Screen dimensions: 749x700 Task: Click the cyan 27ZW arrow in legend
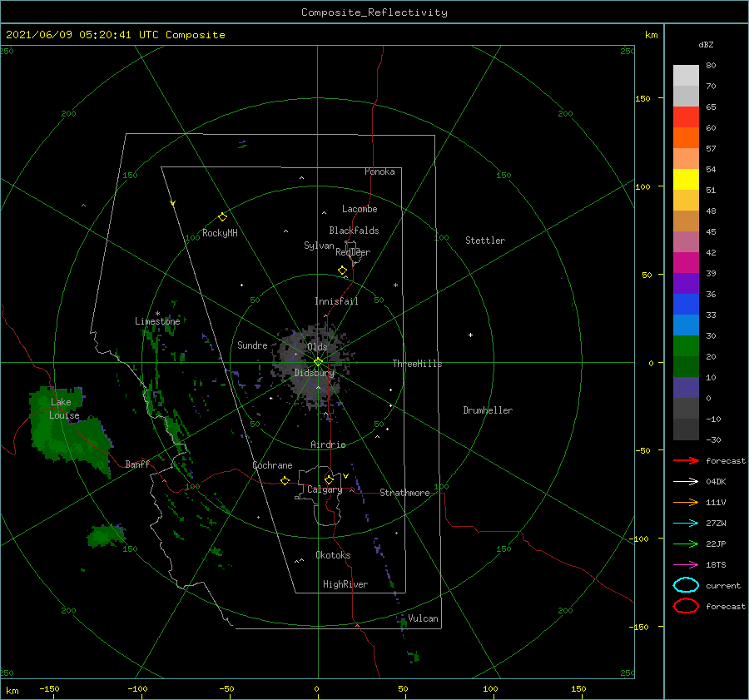pos(686,524)
